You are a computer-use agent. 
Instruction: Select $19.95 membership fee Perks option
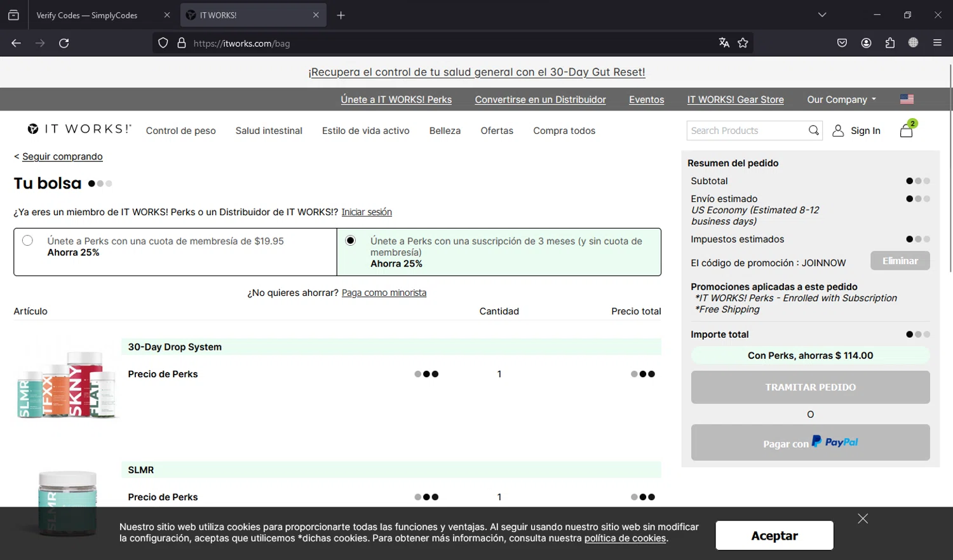click(27, 241)
